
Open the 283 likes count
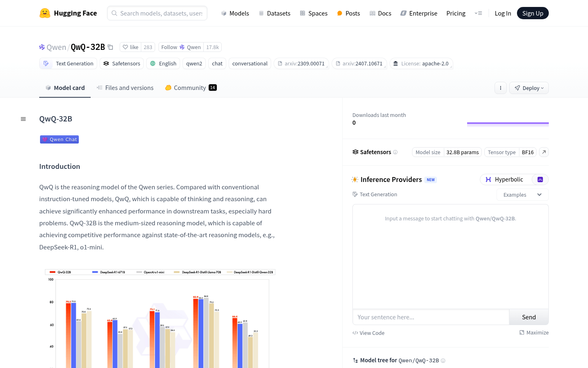click(x=148, y=47)
